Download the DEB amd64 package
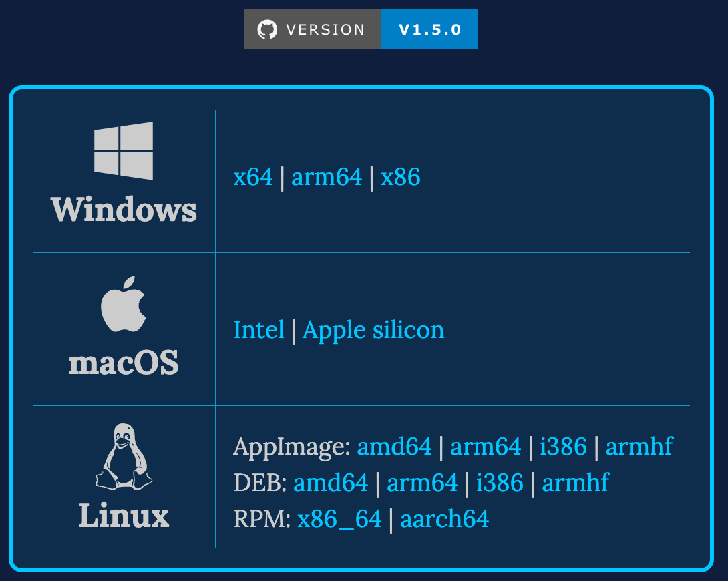 (331, 483)
